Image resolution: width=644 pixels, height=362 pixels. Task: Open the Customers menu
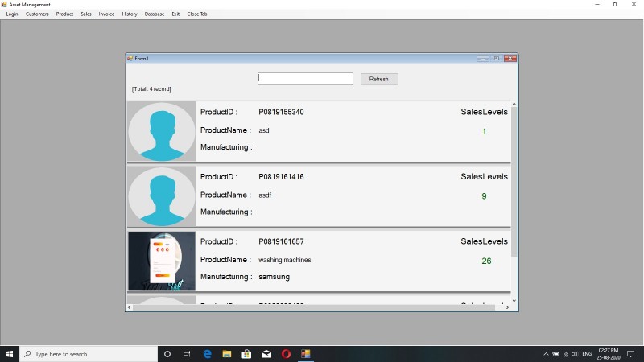click(37, 14)
